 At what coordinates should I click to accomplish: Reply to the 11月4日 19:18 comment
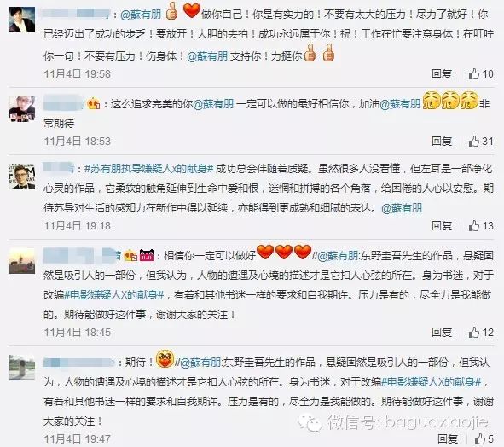click(442, 226)
